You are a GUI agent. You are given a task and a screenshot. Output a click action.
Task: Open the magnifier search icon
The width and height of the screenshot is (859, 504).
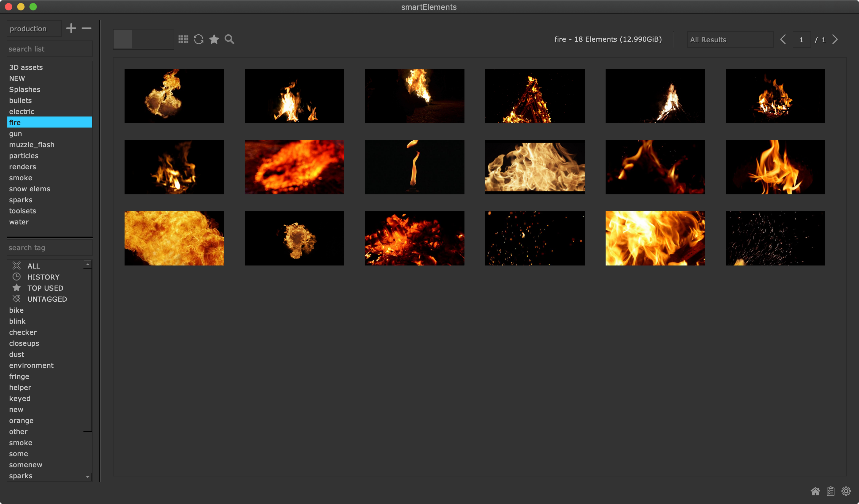click(x=229, y=40)
